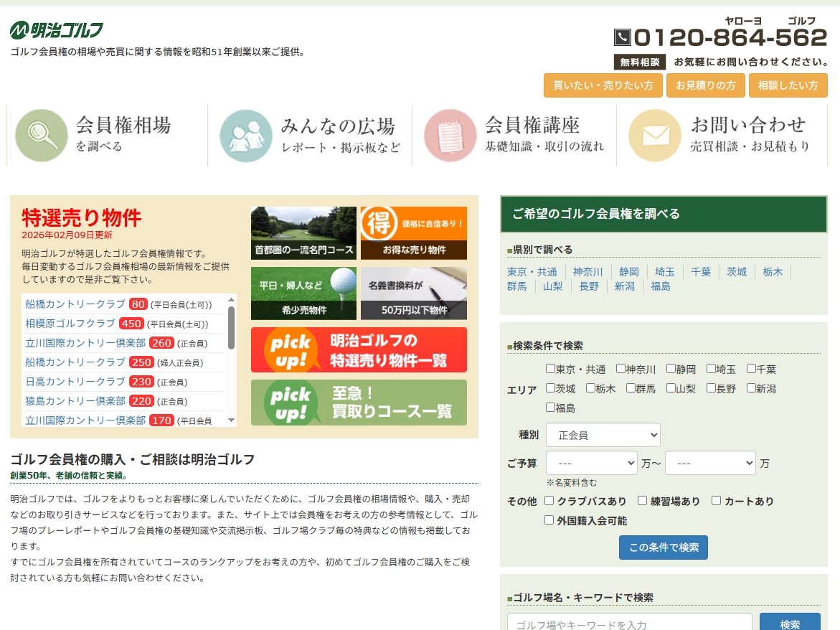Open the 首都圏の一流名門コース thumbnail
The height and width of the screenshot is (630, 840).
303,233
